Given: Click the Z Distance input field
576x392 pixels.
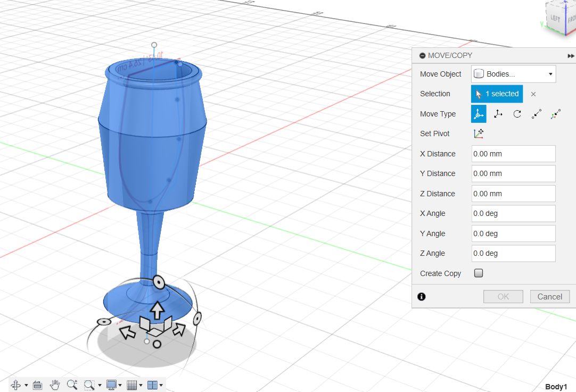Looking at the screenshot, I should tap(514, 194).
